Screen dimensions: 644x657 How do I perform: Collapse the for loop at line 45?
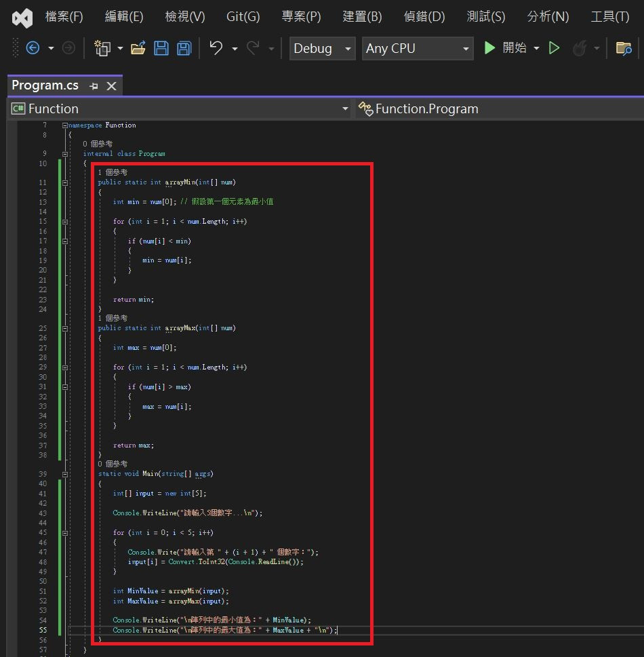(65, 533)
